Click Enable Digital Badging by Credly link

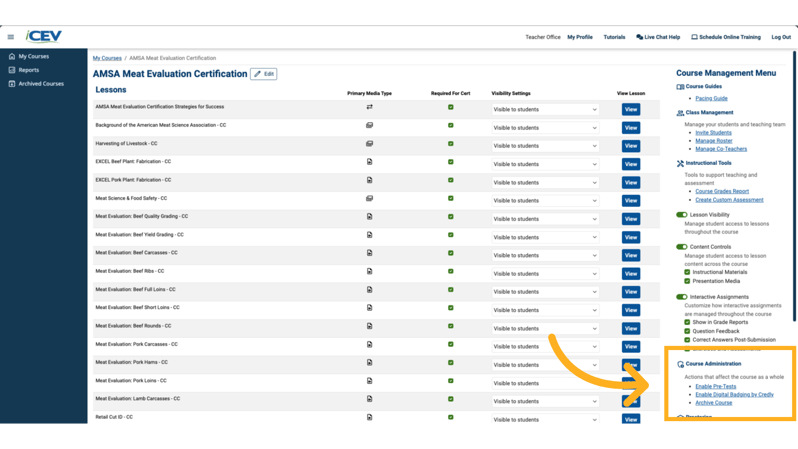(734, 395)
